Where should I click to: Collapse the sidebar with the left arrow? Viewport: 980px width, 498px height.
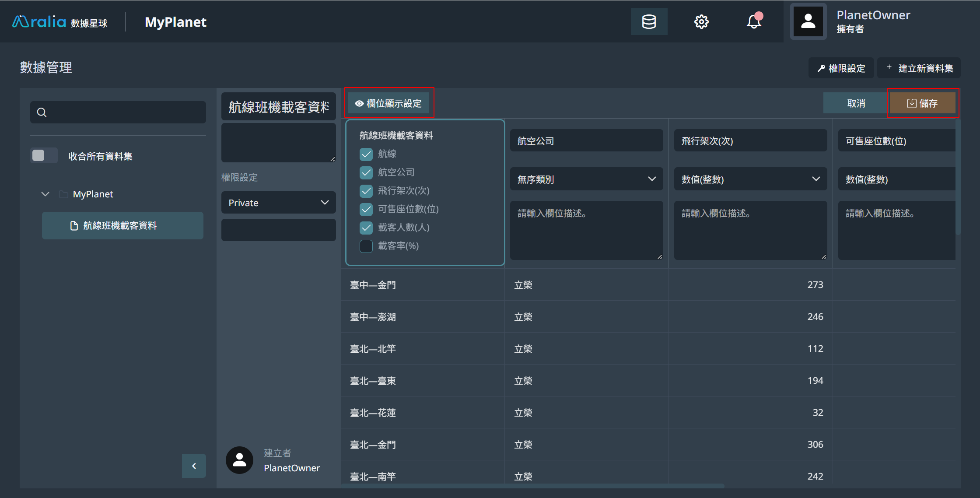pyautogui.click(x=194, y=466)
